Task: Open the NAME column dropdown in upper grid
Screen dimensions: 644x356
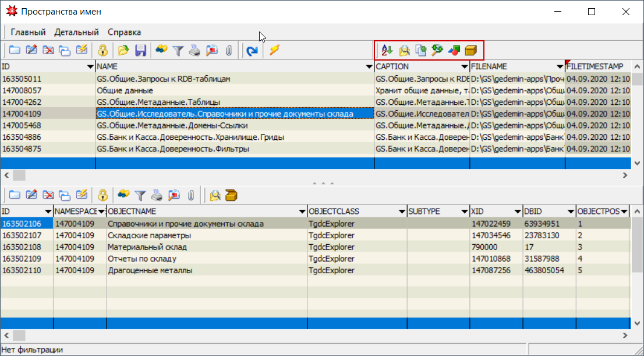Action: [368, 67]
